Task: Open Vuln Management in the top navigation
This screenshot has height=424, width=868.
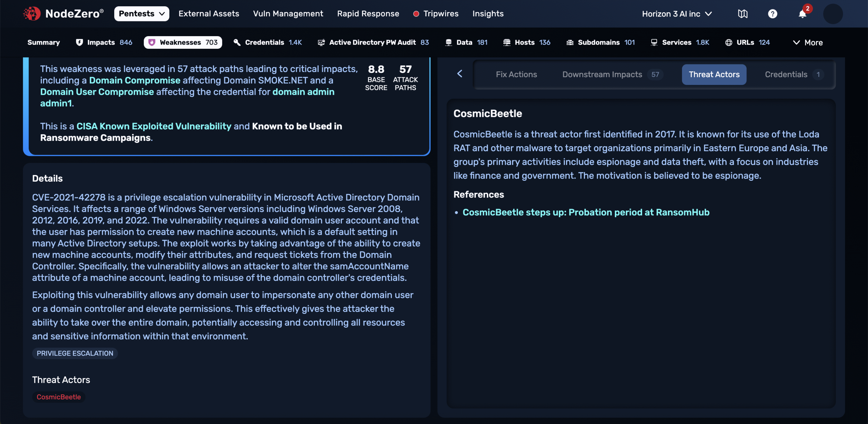Action: click(288, 14)
